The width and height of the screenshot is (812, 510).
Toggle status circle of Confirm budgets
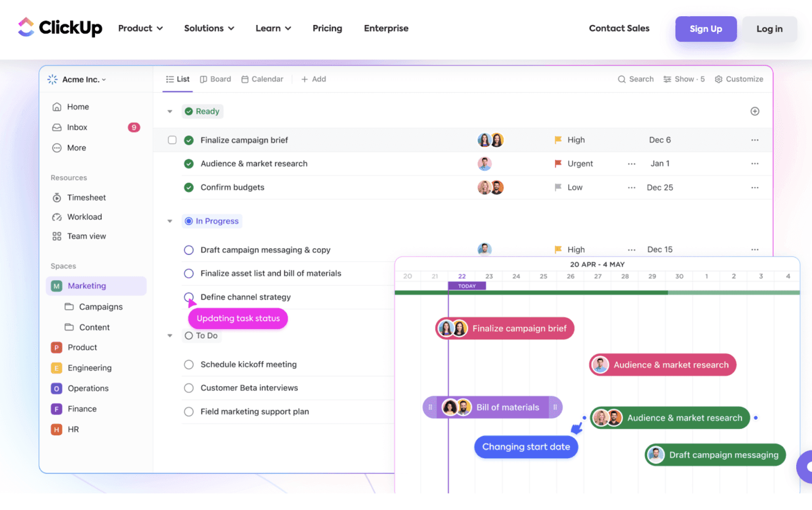coord(189,187)
